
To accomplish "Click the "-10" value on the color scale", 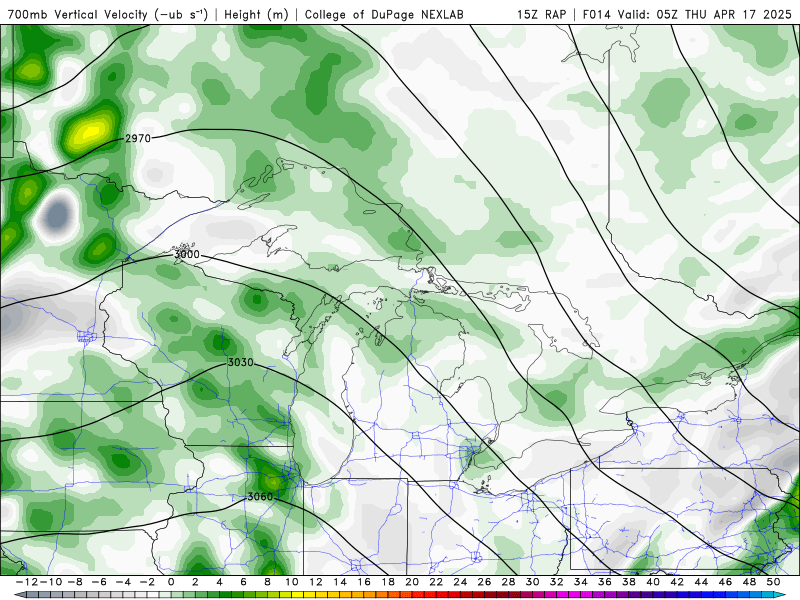I will (50, 582).
